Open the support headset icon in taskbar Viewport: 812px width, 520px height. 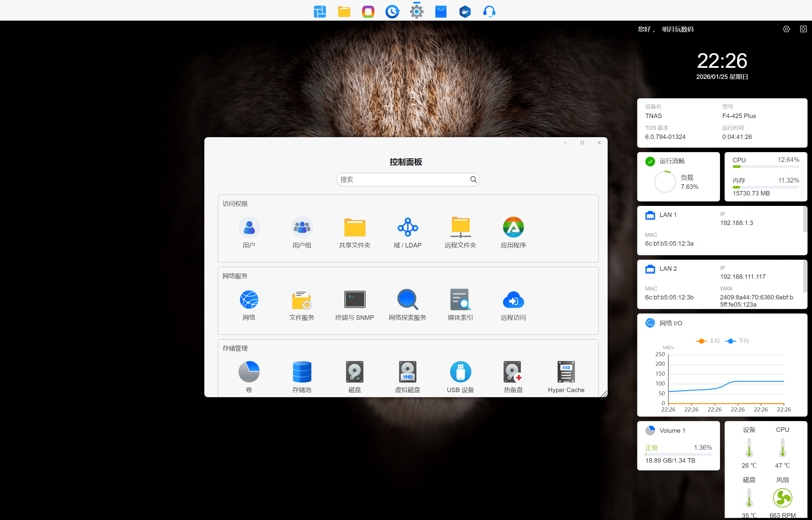pyautogui.click(x=489, y=12)
